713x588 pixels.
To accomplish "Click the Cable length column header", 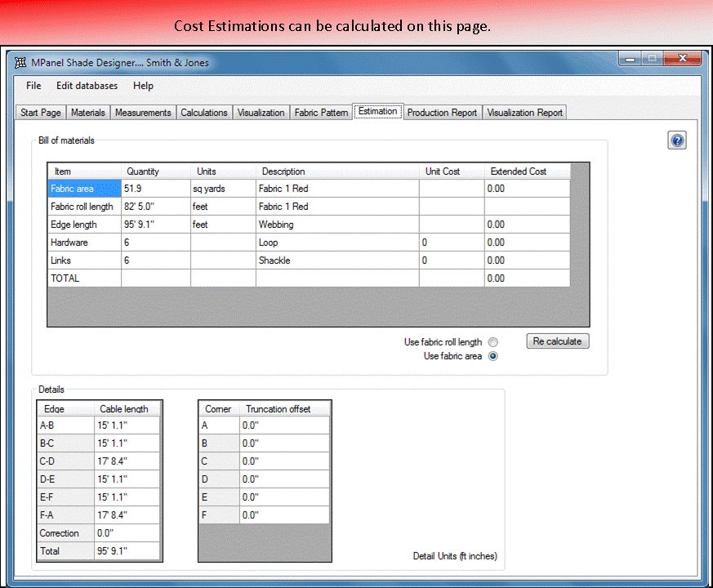I will 127,409.
